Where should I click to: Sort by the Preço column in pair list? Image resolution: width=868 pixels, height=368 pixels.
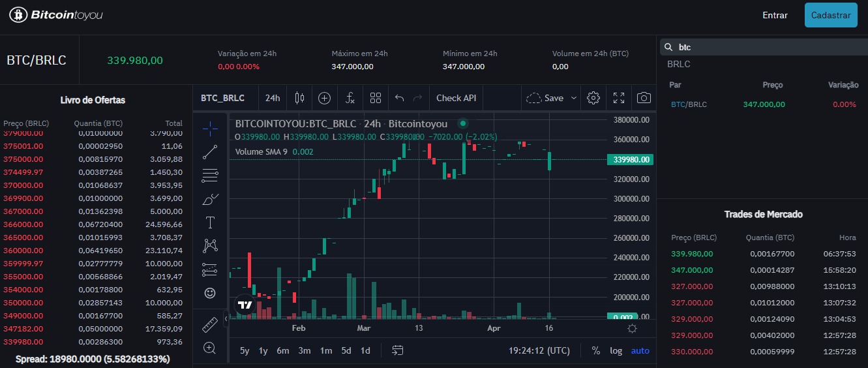pyautogui.click(x=773, y=85)
